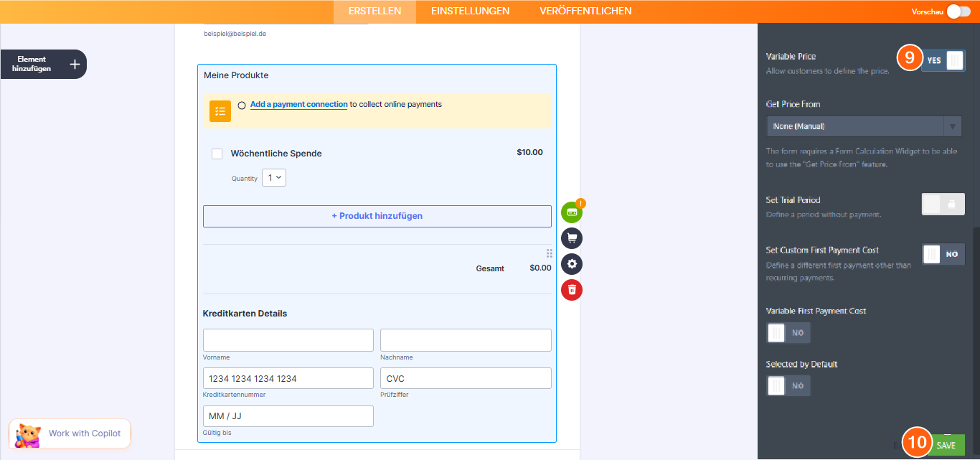The height and width of the screenshot is (460, 980).
Task: Check the Wöchentliche Spende checkbox
Action: [x=217, y=154]
